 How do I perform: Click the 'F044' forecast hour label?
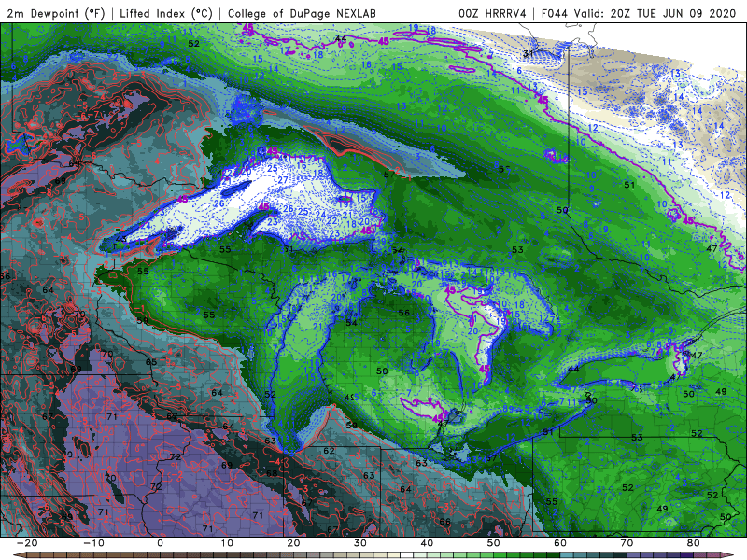[x=554, y=14]
